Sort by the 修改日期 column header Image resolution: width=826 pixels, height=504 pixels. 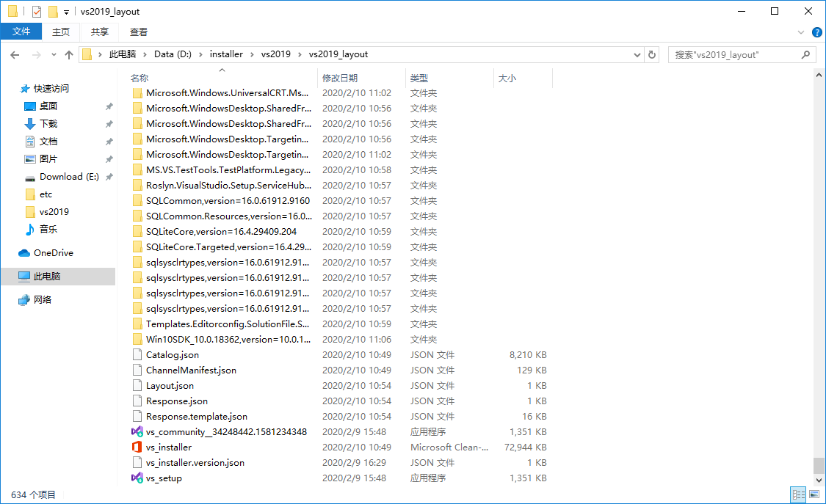pos(340,78)
